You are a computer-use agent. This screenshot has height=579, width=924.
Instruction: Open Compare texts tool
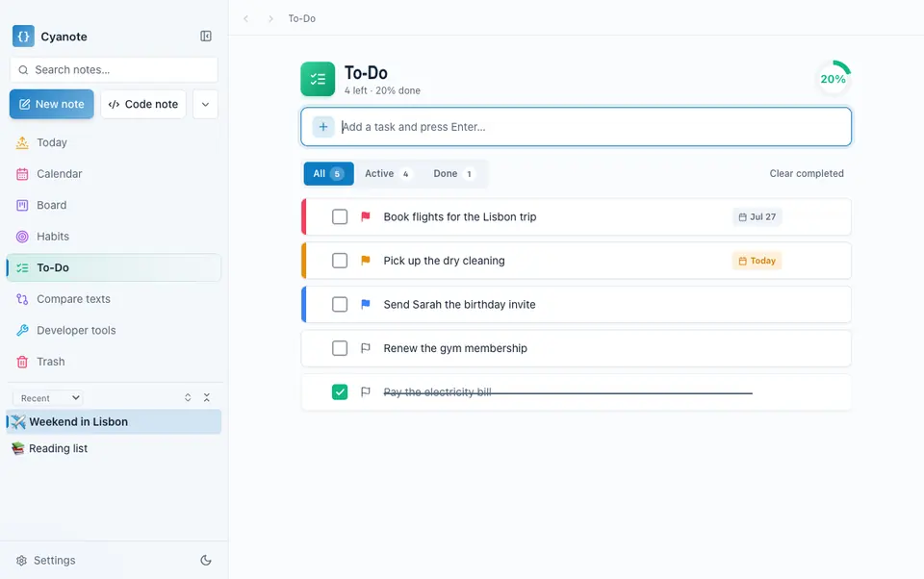(x=114, y=299)
